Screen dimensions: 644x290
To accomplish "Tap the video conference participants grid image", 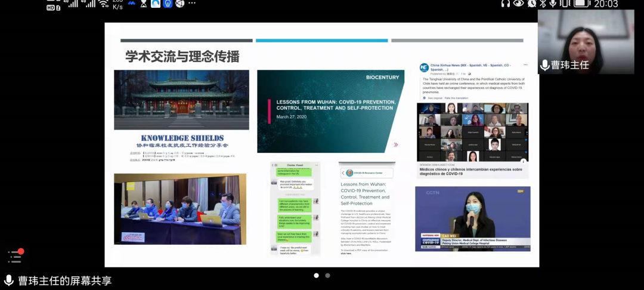I will (472, 132).
